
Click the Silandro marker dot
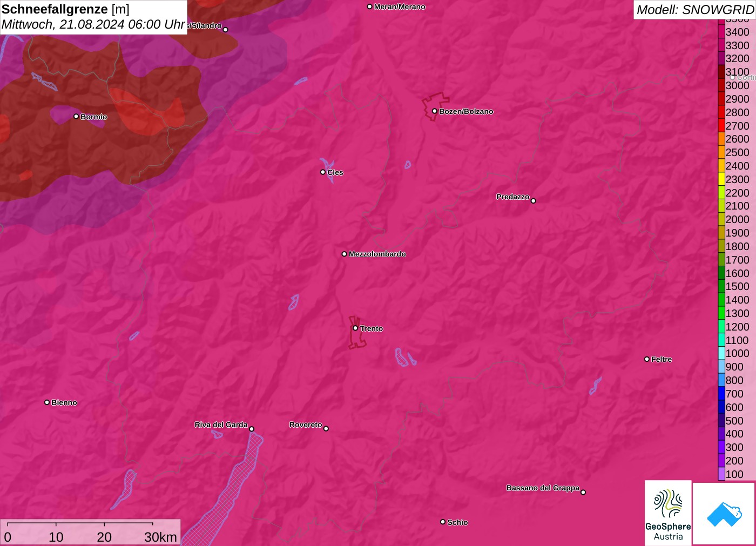226,30
